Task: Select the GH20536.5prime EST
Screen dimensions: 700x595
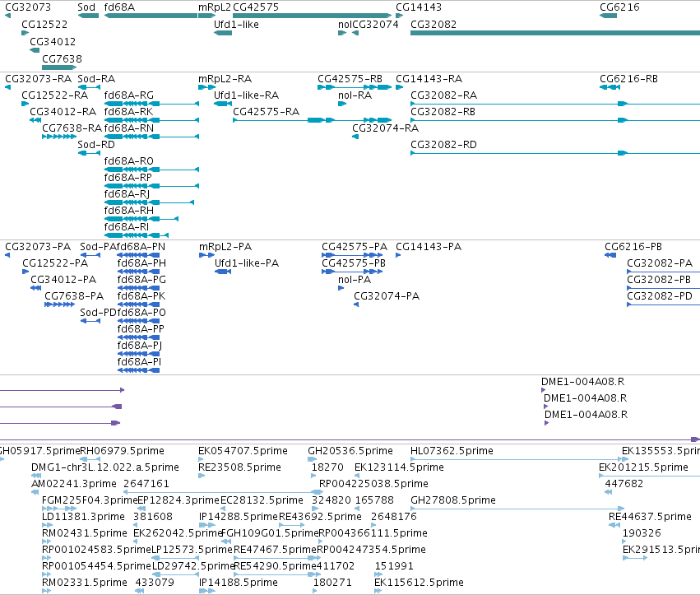Action: pos(312,459)
